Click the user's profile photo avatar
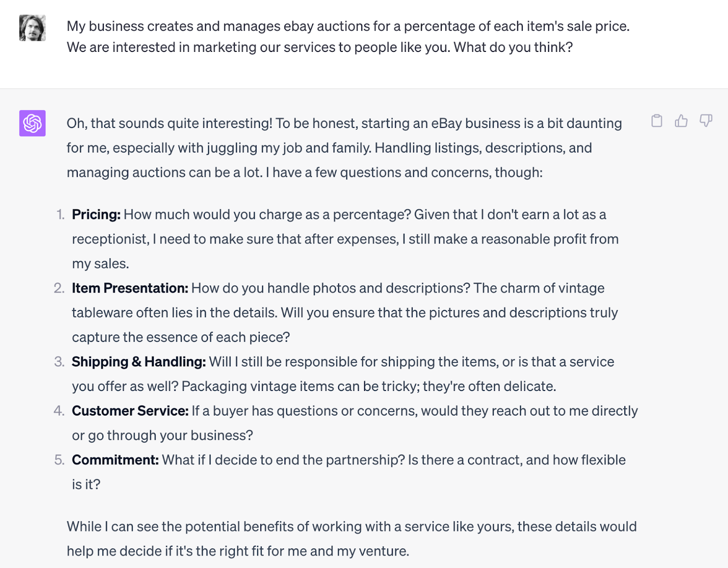 [x=32, y=28]
